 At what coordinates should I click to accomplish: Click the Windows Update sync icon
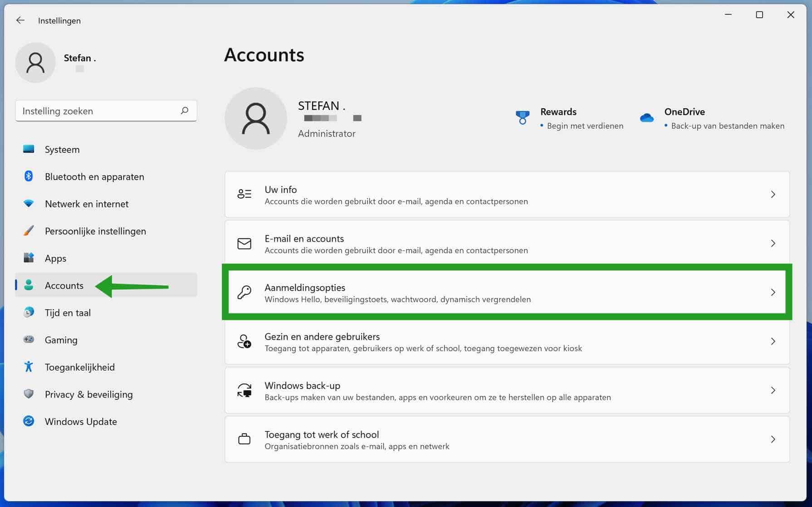click(x=29, y=421)
